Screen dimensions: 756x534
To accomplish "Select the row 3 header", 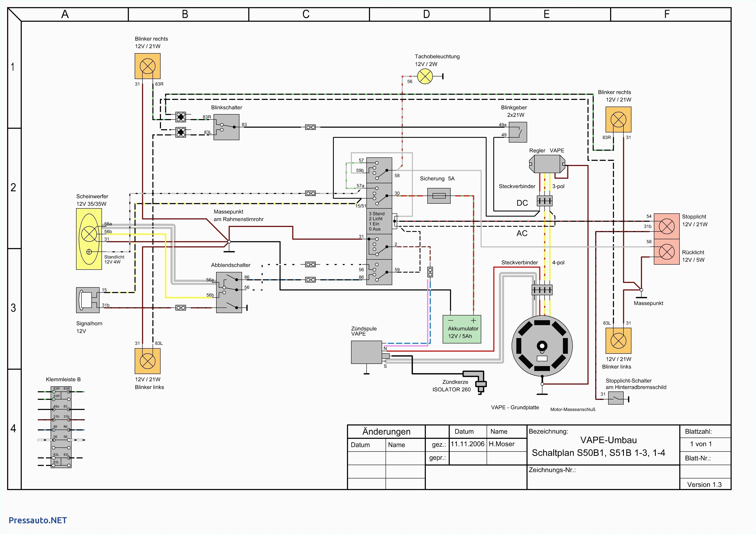I will pyautogui.click(x=13, y=308).
